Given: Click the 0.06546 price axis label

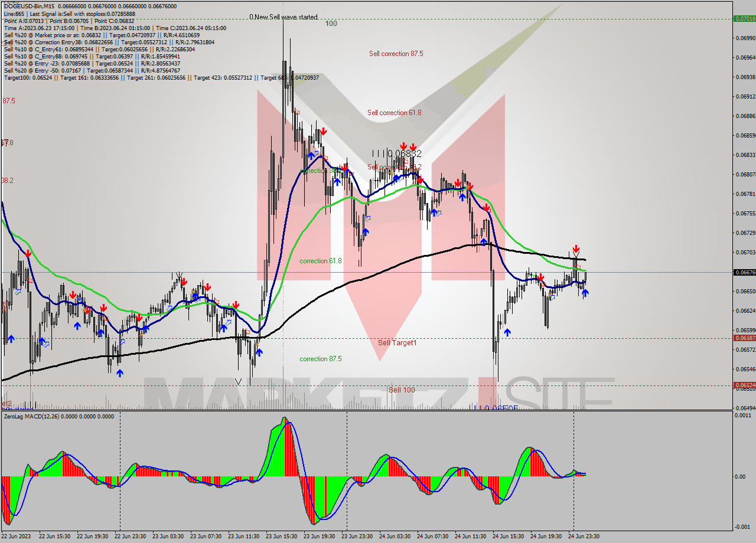Looking at the screenshot, I should click(745, 369).
